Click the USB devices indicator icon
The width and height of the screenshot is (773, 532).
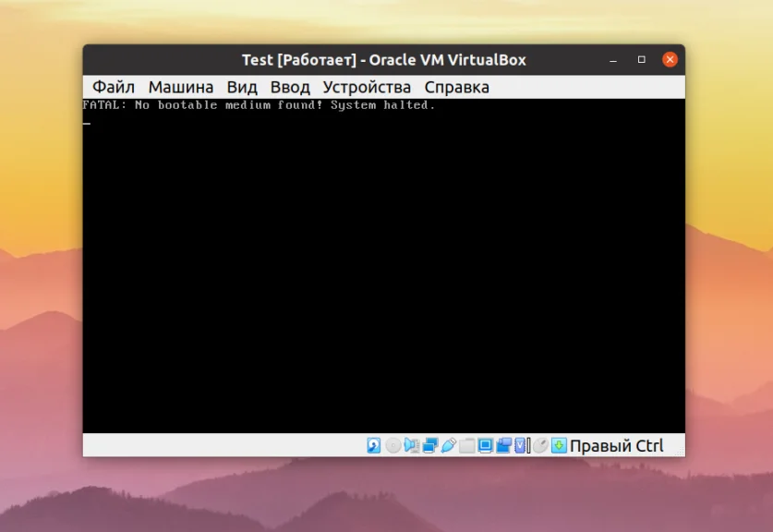(x=447, y=445)
